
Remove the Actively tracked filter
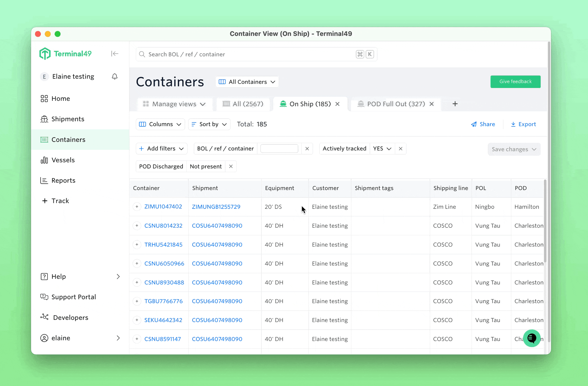400,149
